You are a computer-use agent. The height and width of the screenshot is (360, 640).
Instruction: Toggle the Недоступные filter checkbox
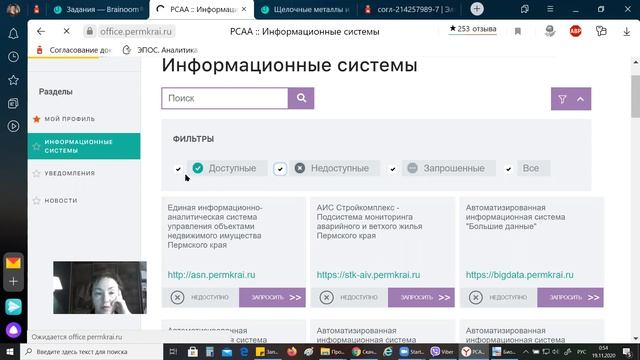point(280,169)
